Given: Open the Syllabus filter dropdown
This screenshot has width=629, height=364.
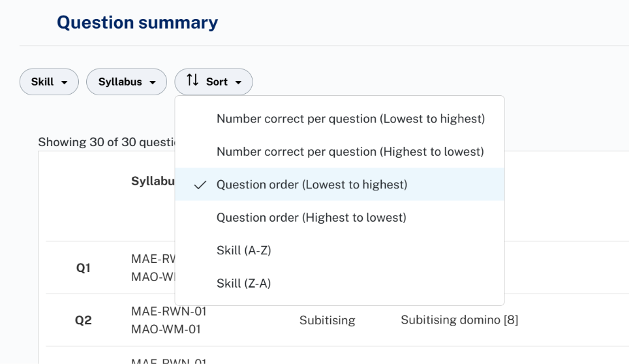Looking at the screenshot, I should 127,82.
